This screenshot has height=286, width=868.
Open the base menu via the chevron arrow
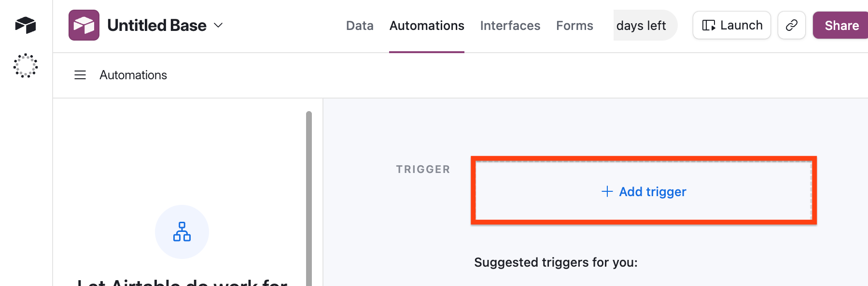tap(218, 25)
